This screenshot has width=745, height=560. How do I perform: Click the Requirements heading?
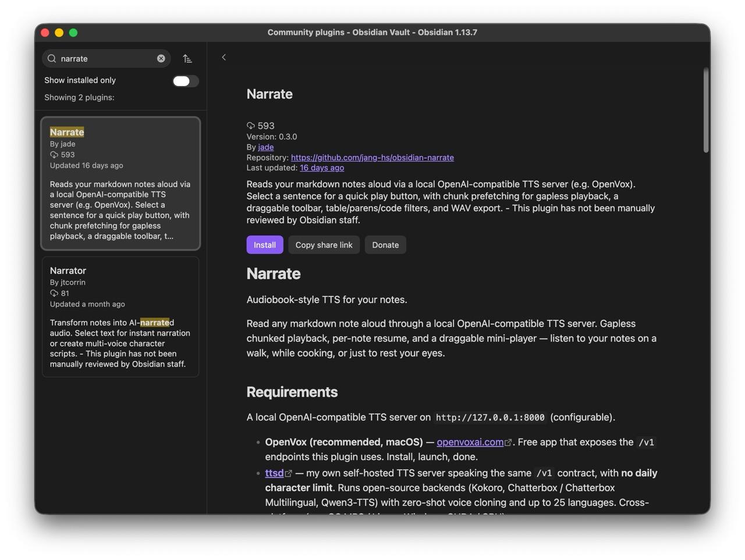pos(292,392)
